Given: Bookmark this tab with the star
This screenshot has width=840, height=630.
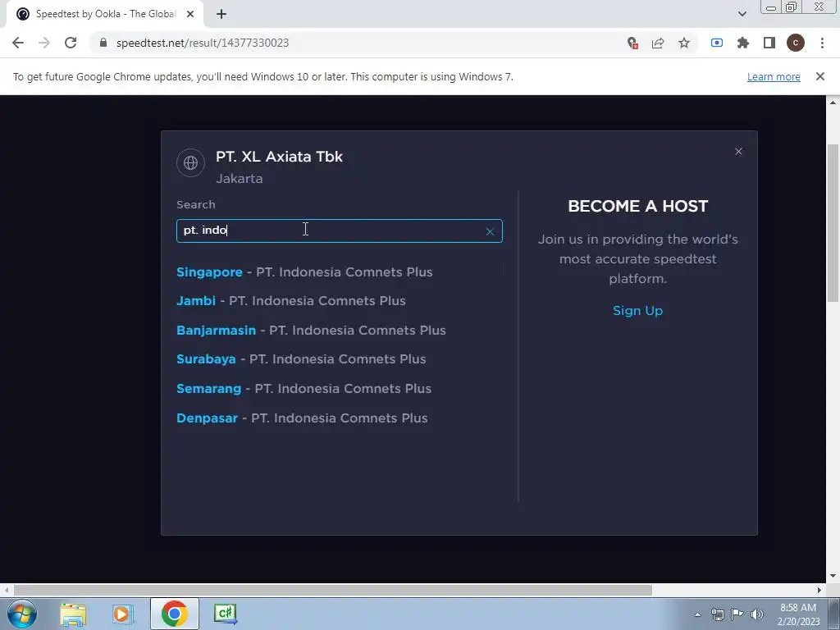Looking at the screenshot, I should [x=684, y=43].
